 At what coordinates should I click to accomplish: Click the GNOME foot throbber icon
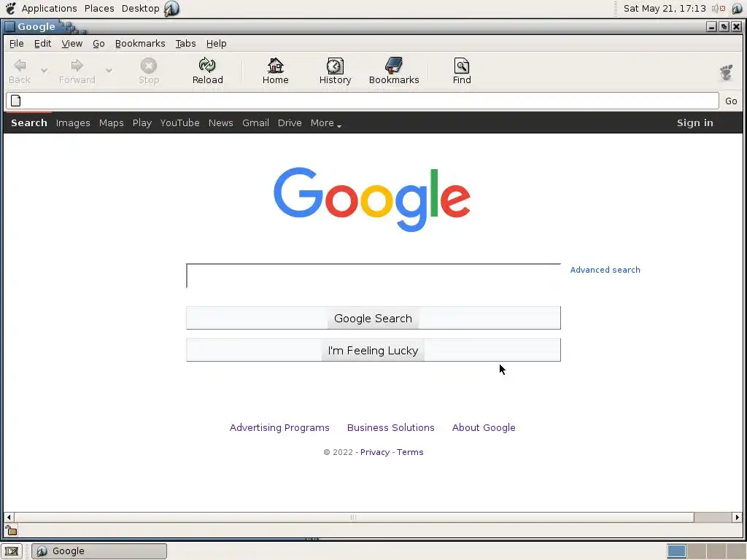726,72
